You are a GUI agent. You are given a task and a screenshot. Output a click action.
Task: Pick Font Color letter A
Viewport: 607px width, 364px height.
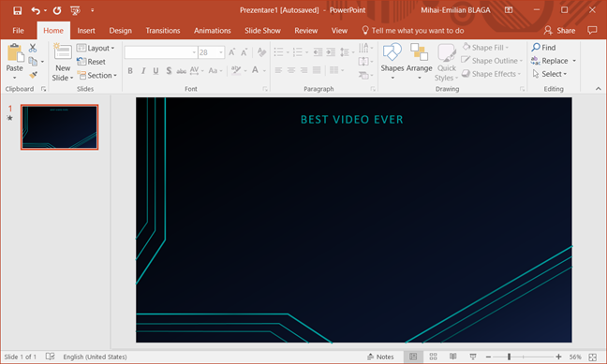(255, 70)
